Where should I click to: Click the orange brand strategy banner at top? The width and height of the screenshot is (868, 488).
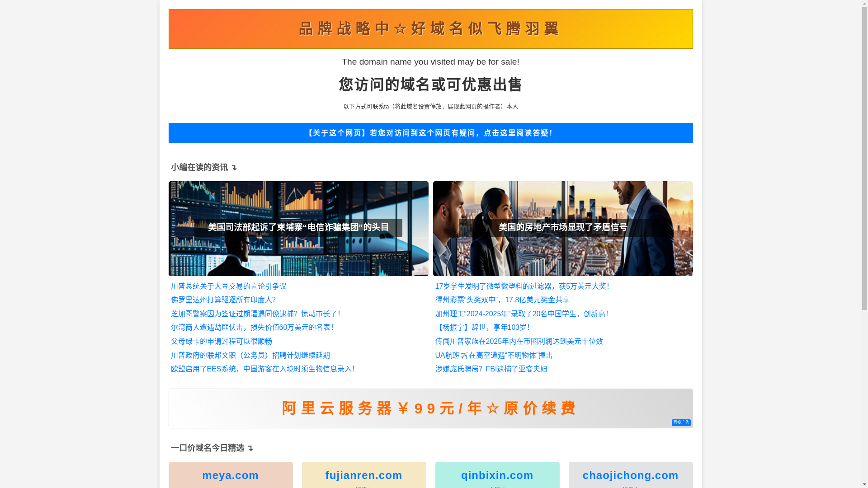430,29
